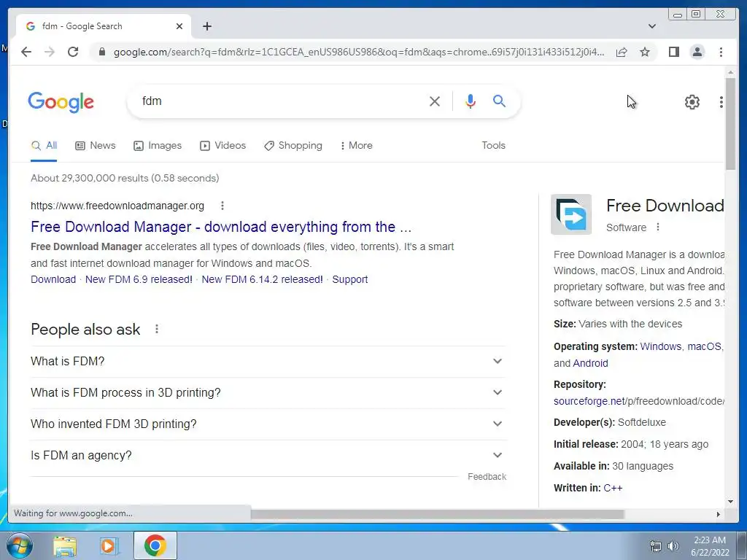The height and width of the screenshot is (560, 747).
Task: Click the Download sitelink
Action: (53, 279)
